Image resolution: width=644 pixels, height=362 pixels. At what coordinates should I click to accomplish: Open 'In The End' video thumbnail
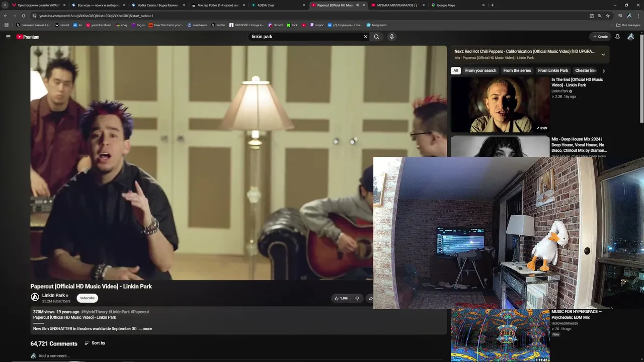click(x=500, y=105)
